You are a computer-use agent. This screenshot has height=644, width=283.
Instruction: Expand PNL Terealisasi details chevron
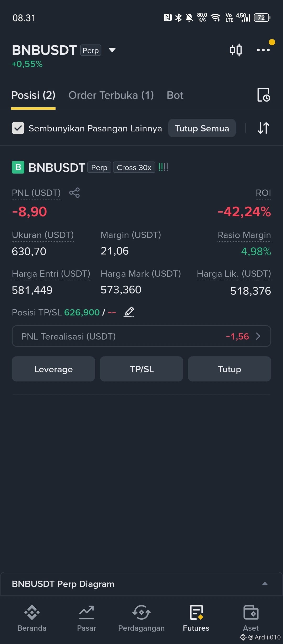coord(258,336)
